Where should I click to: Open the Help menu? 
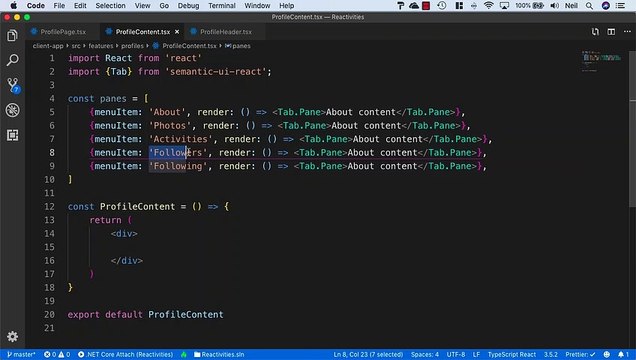286,6
